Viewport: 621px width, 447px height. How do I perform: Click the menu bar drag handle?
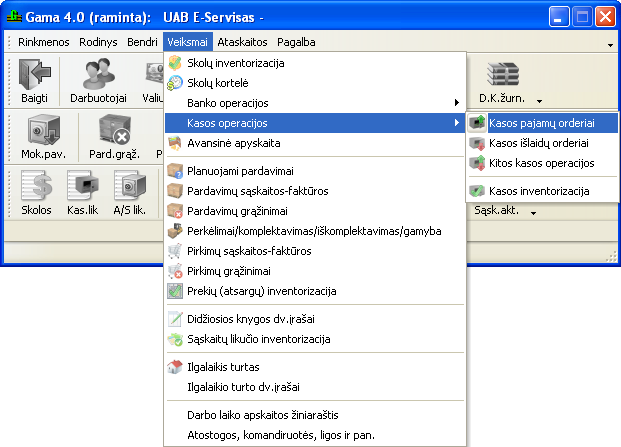click(10, 42)
